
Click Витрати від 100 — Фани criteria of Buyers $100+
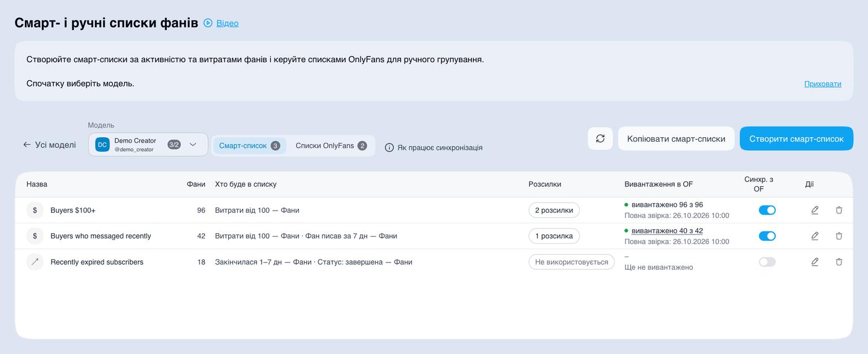point(257,210)
